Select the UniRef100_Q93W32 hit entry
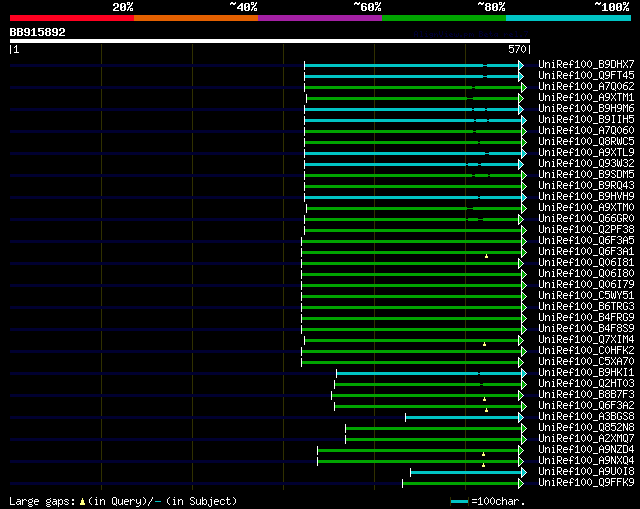Image resolution: width=640 pixels, height=509 pixels. pos(572,163)
